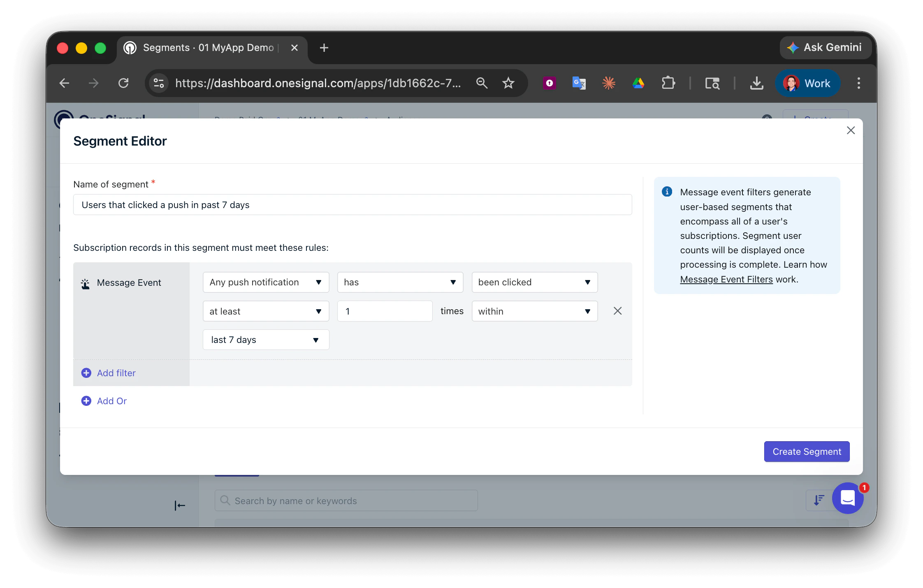The height and width of the screenshot is (588, 923).
Task: Bookmark the current page with the star
Action: pyautogui.click(x=508, y=83)
